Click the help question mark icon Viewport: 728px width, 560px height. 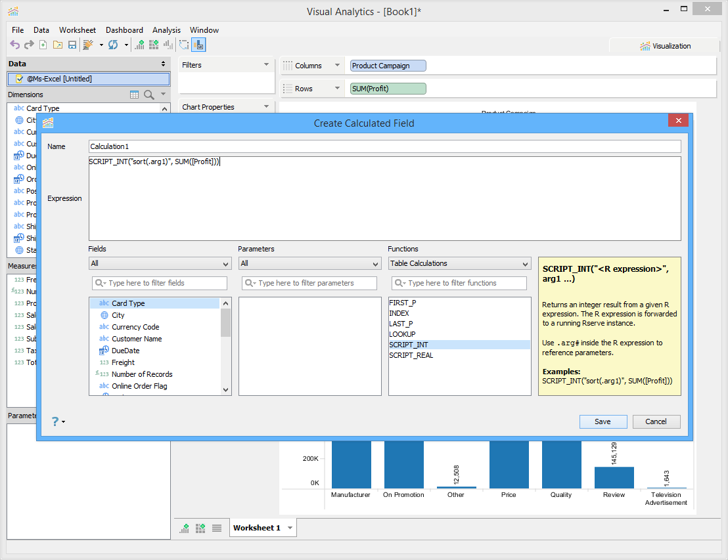[x=55, y=421]
